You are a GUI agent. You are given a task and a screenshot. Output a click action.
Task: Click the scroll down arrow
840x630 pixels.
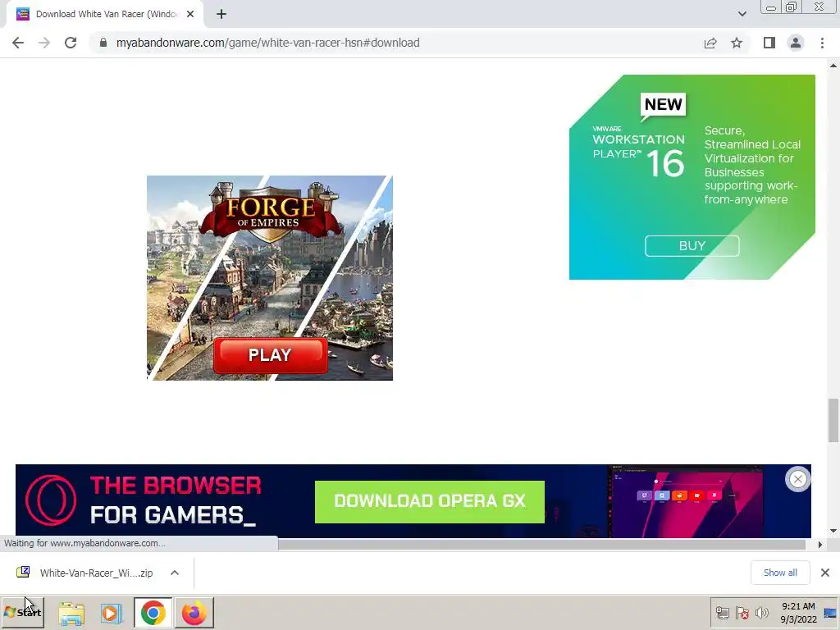[x=833, y=531]
